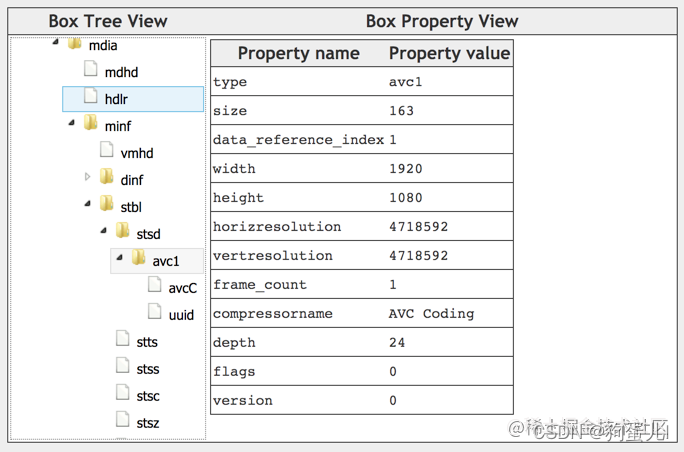Click the uuid file icon
The image size is (684, 452).
(x=155, y=312)
